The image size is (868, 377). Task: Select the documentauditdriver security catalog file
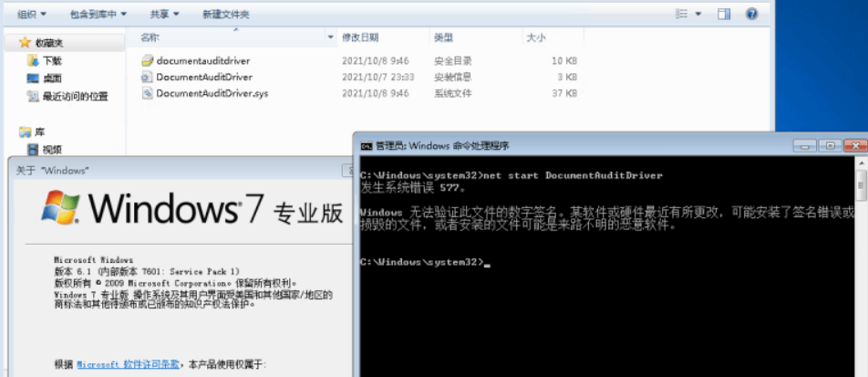click(203, 60)
